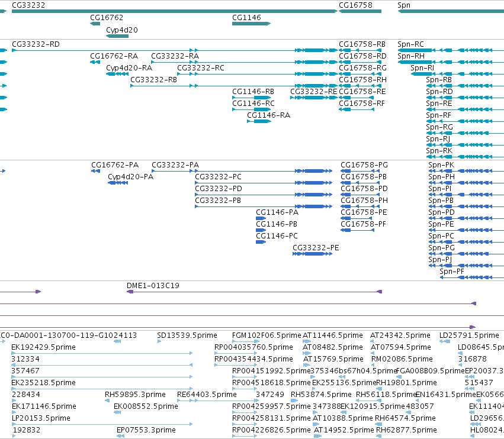Click the CG33232-RC transcript label
Viewport: 504px width, 439px height.
point(201,68)
